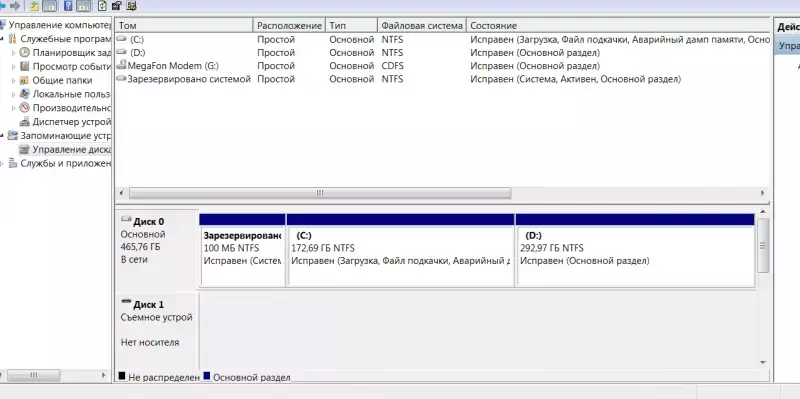Click Простой cell in the (D:) row
800x399 pixels.
(276, 53)
